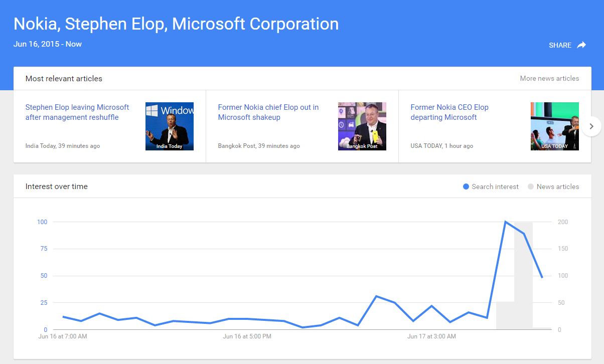Click the Bangkok Post article thumbnail
Viewport: 604px width, 364px height.
[x=362, y=126]
